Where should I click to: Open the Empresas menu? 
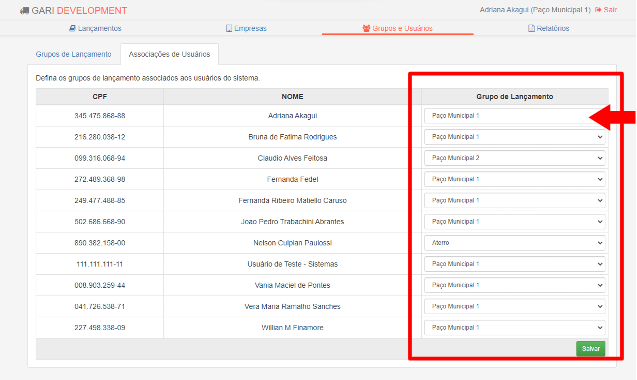point(246,28)
